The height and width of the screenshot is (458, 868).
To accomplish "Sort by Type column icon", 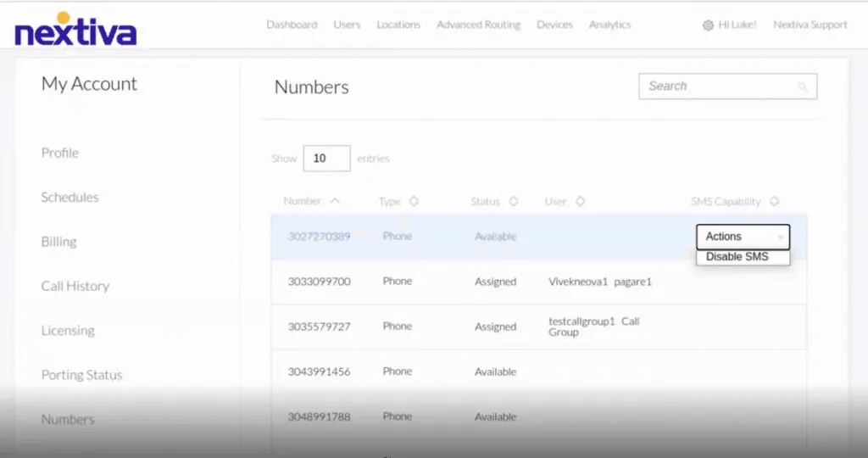I will tap(414, 201).
